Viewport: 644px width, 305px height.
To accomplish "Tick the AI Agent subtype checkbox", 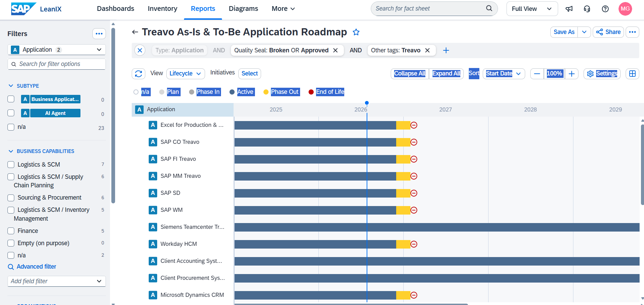I will click(x=11, y=113).
